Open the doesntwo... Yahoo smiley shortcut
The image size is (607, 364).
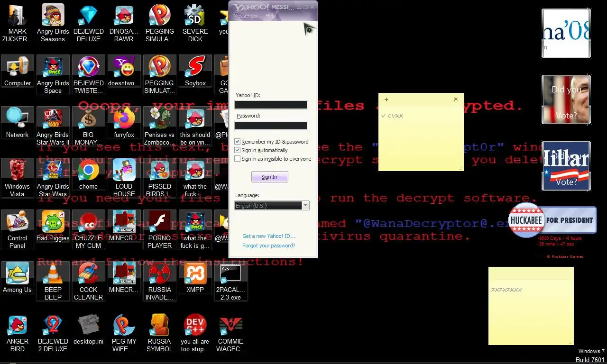pos(124,71)
